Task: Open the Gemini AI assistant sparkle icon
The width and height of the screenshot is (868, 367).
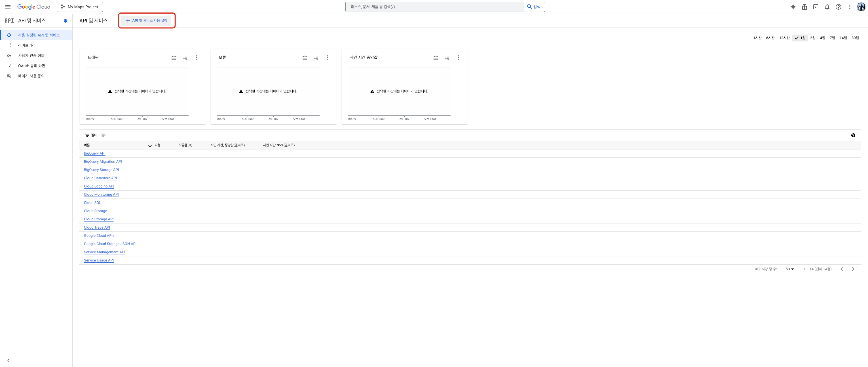Action: pyautogui.click(x=793, y=7)
